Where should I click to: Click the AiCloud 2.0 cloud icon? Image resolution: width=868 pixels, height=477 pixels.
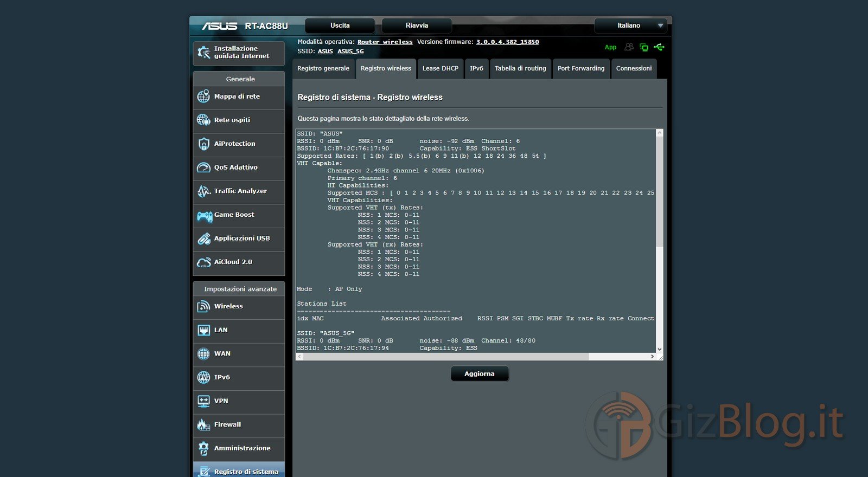tap(203, 262)
